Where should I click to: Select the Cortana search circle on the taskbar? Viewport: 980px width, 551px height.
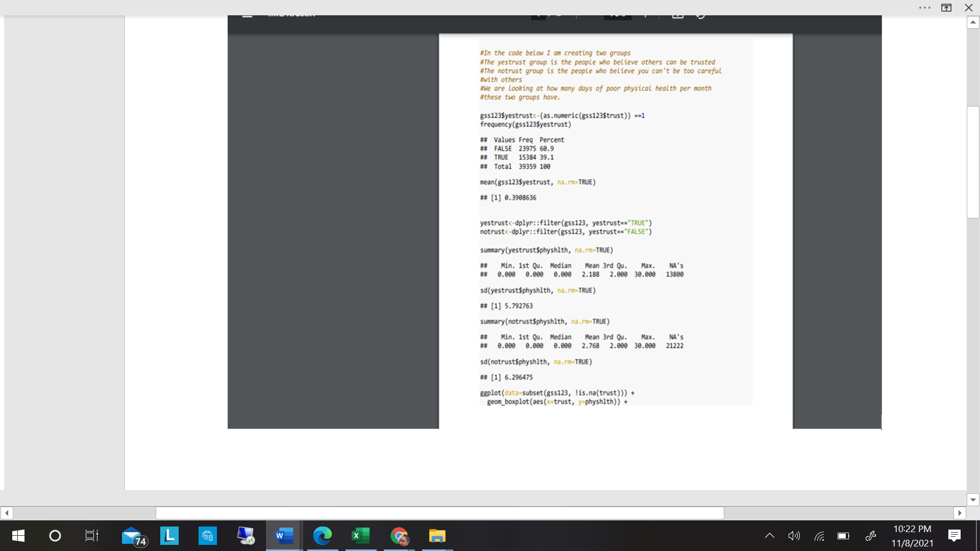coord(54,536)
